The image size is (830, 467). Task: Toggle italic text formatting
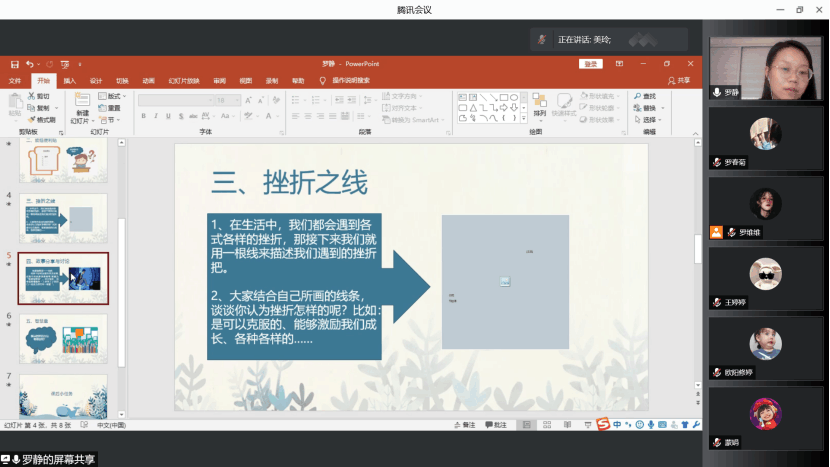156,116
